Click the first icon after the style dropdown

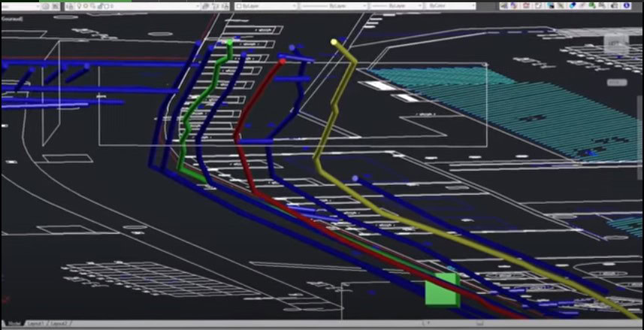tap(45, 6)
